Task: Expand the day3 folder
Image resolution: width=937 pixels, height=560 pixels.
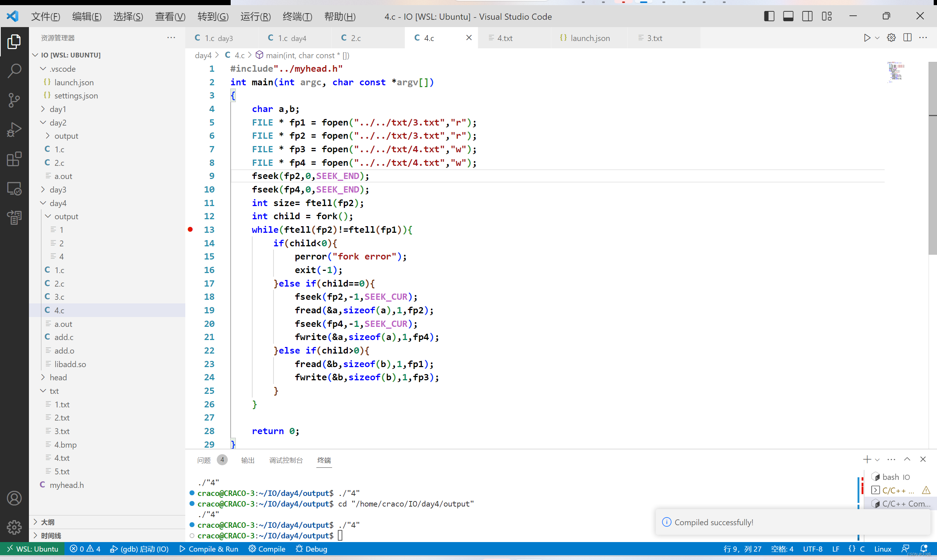Action: pos(44,190)
